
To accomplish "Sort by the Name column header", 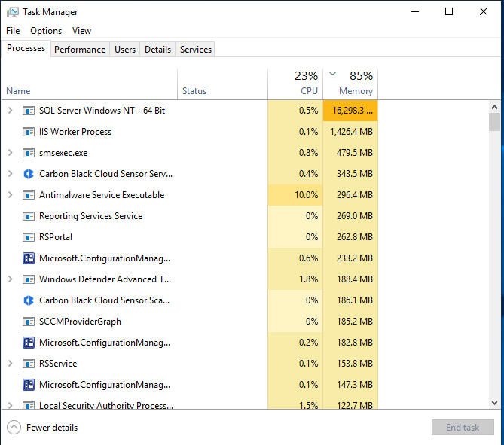I will tap(90, 84).
